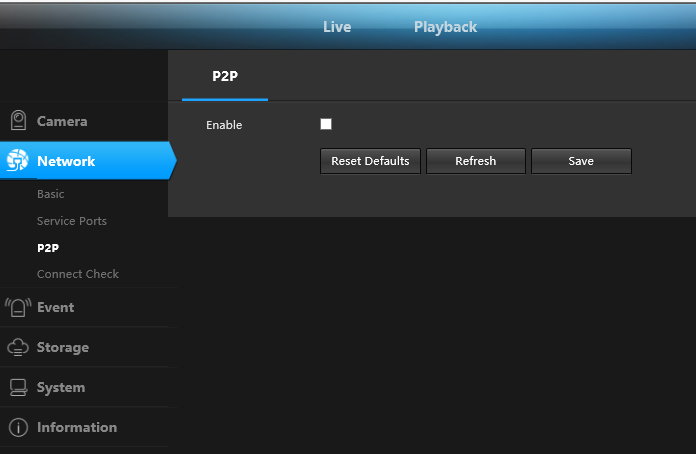Click the Enable label text

(224, 125)
